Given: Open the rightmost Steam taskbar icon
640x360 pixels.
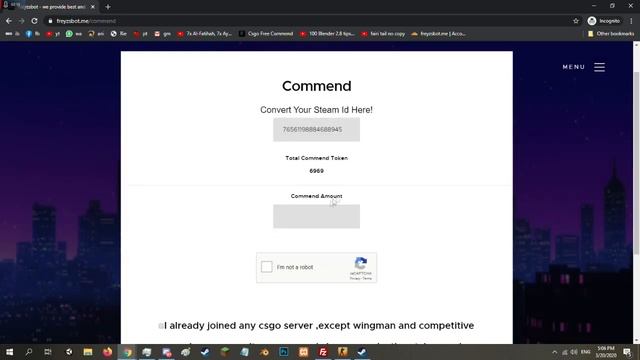Looking at the screenshot, I should coord(362,352).
